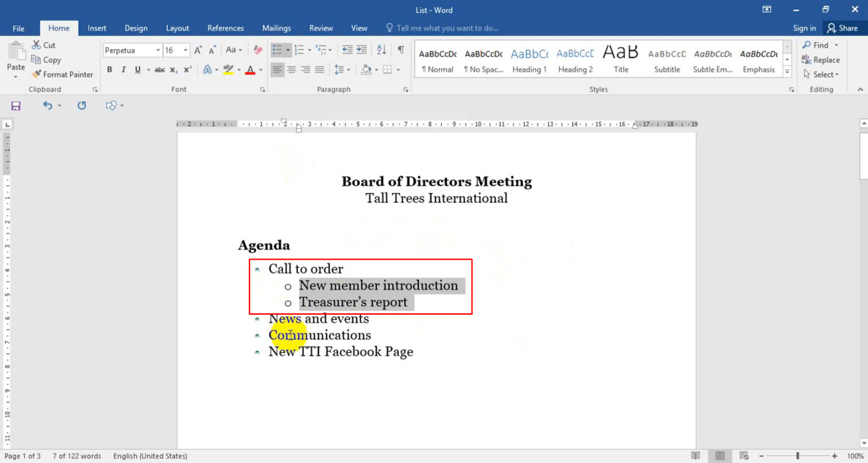
Task: Apply the Heading 1 style
Action: pyautogui.click(x=529, y=60)
